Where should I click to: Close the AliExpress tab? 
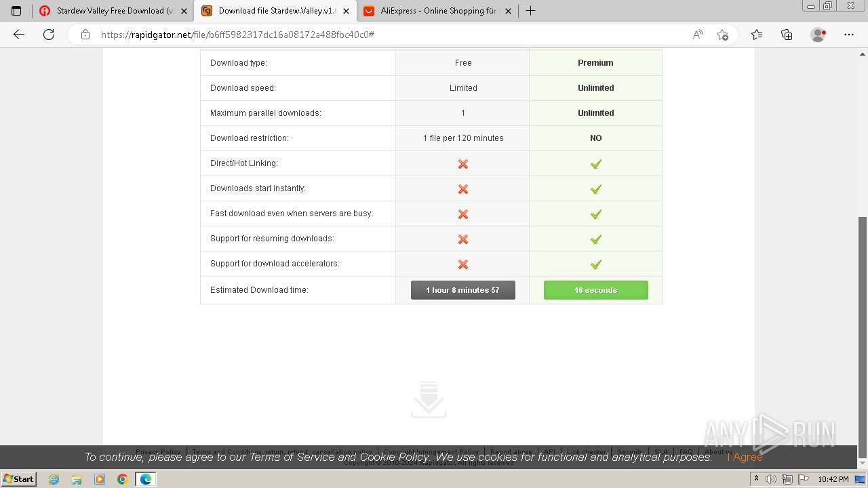pos(508,11)
